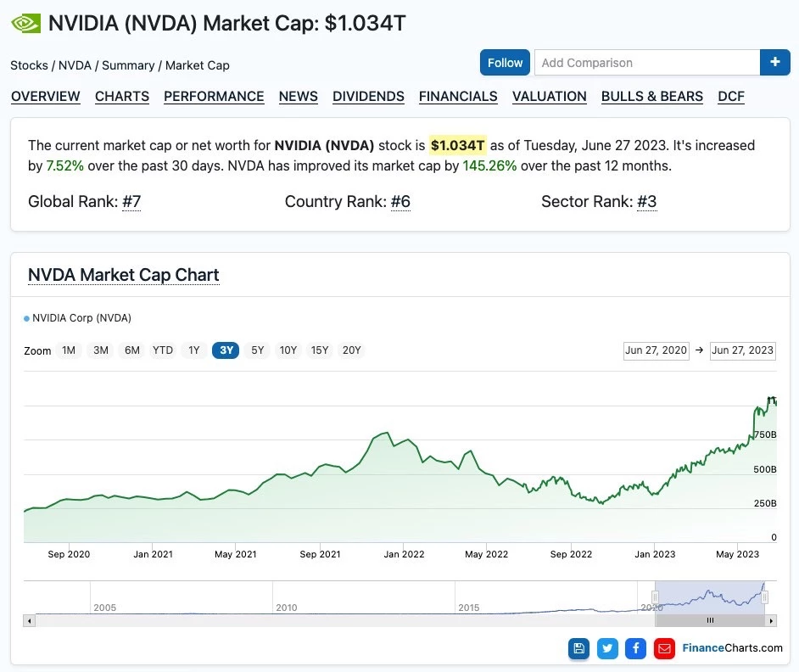Image resolution: width=799 pixels, height=672 pixels.
Task: Share the chart via the email icon
Action: tap(664, 648)
